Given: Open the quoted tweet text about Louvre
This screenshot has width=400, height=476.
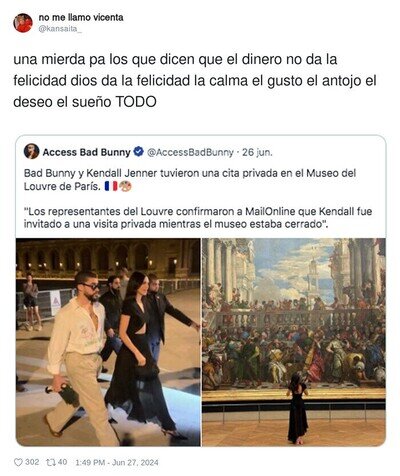Looking at the screenshot, I should [x=190, y=180].
